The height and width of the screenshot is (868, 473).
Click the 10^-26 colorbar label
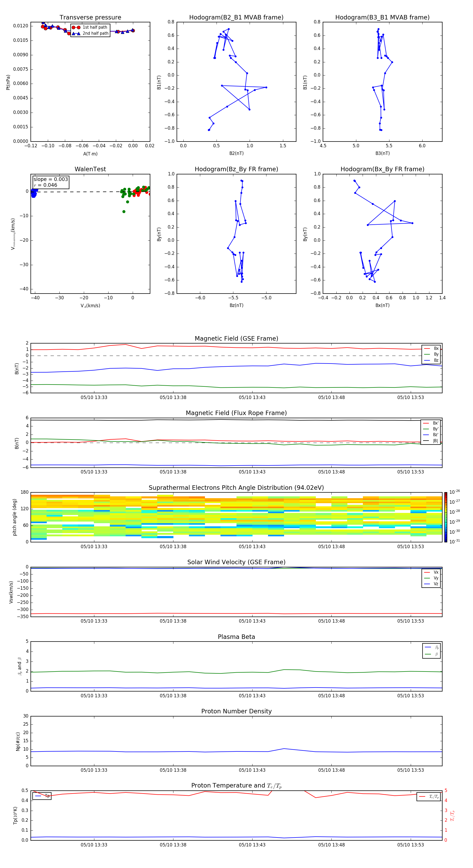[455, 492]
